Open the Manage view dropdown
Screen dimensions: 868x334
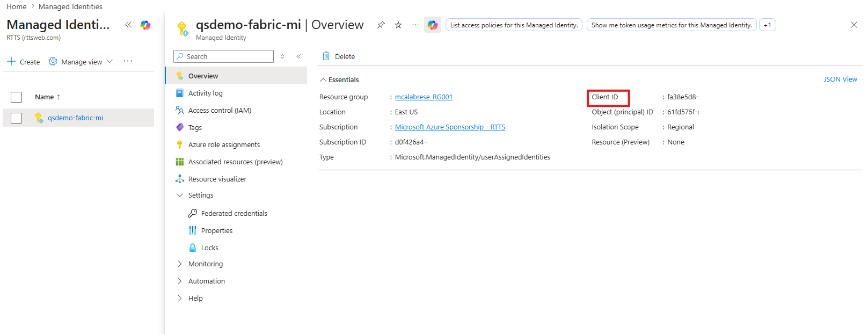81,62
